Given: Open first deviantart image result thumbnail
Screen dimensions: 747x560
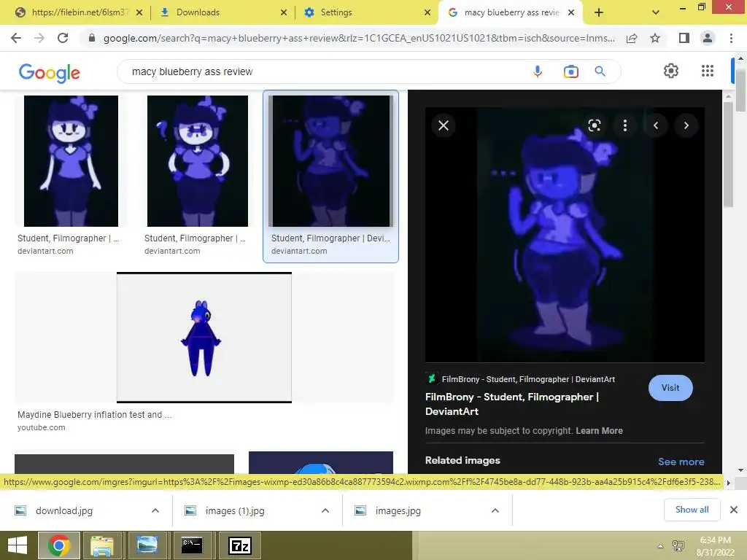Looking at the screenshot, I should (71, 161).
